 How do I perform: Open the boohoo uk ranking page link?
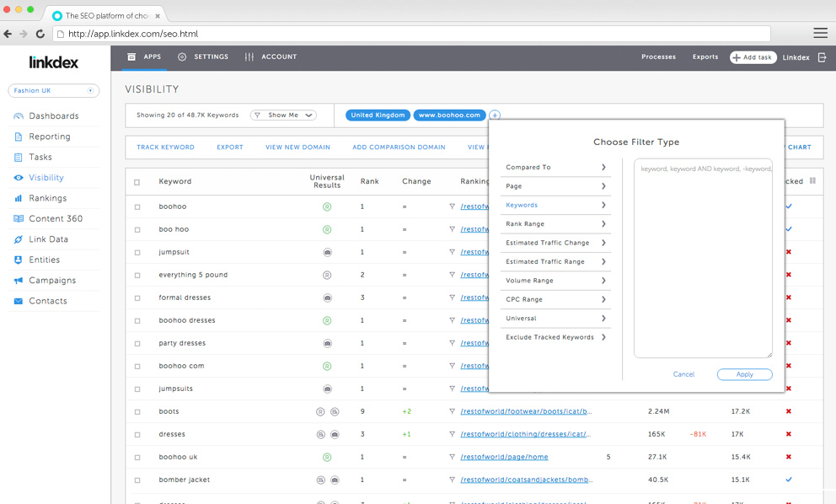click(504, 457)
